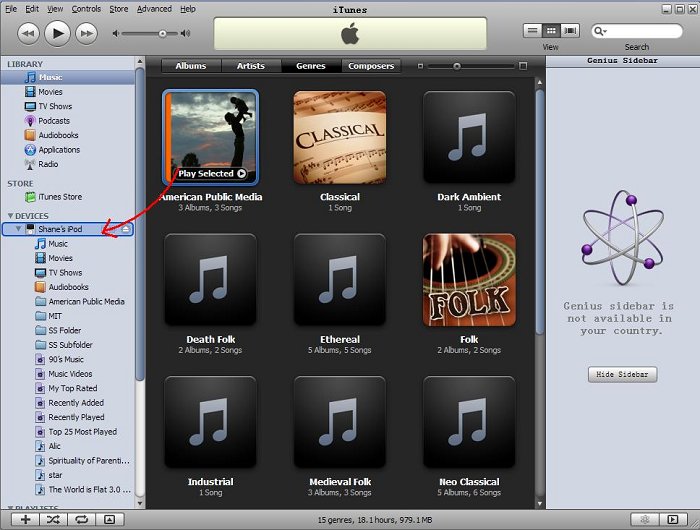
Task: Open Podcasts in the Library
Action: pos(68,121)
